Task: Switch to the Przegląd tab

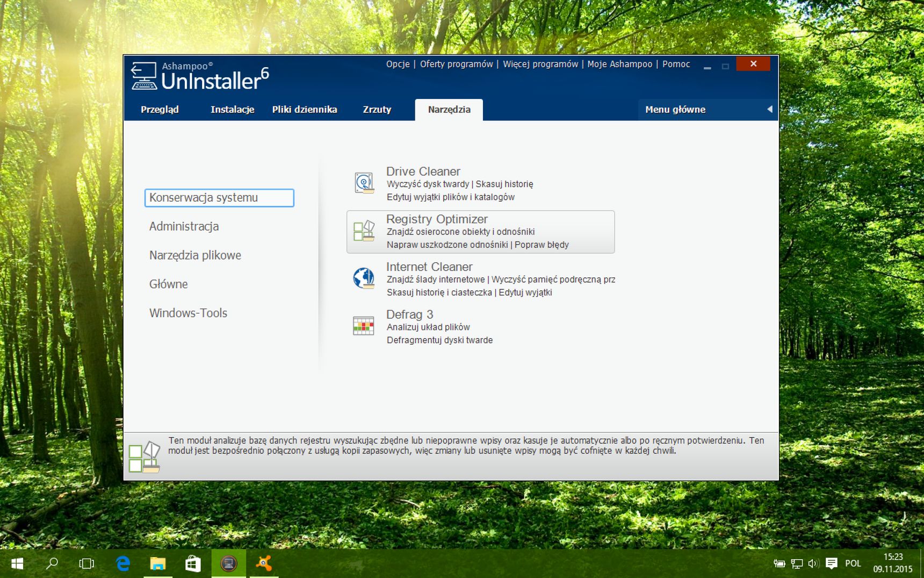Action: (160, 110)
